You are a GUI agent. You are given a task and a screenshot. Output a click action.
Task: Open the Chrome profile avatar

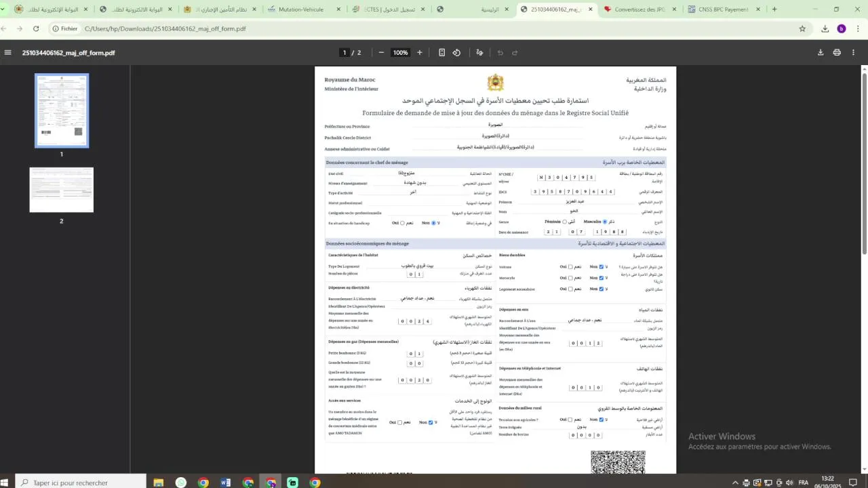pyautogui.click(x=842, y=29)
